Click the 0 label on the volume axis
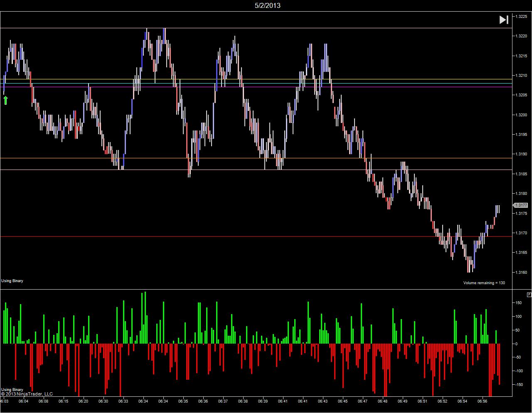 coord(517,344)
